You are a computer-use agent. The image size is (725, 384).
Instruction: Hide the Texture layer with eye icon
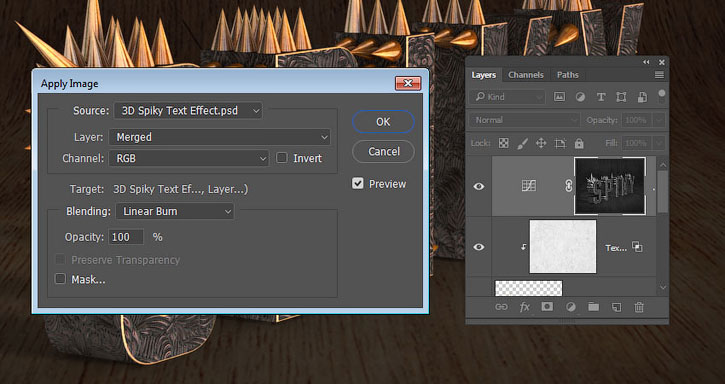click(479, 247)
